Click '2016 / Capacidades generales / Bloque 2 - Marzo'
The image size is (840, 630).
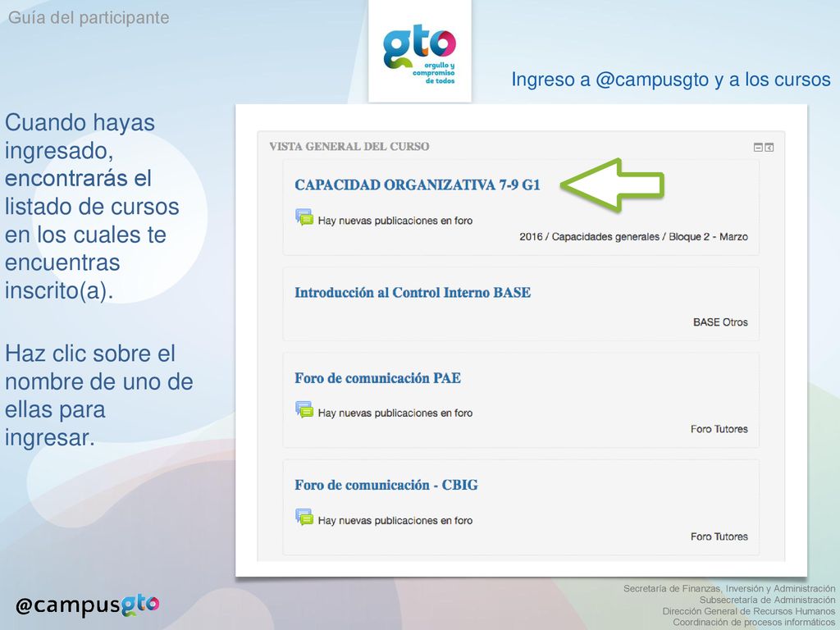pyautogui.click(x=634, y=237)
